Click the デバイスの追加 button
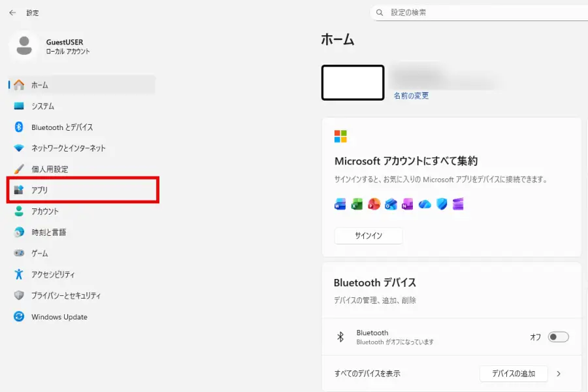Screen dimensions: 588x392 (x=514, y=373)
